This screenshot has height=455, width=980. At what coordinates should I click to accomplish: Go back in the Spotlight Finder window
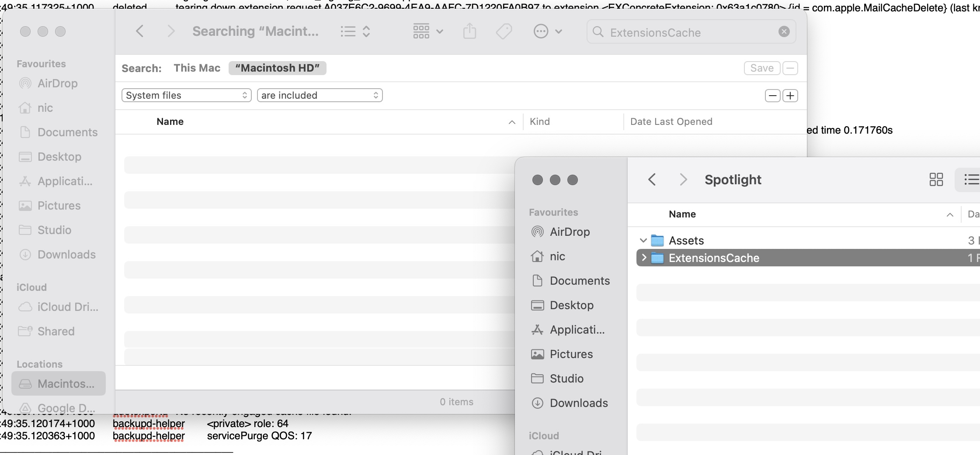[652, 179]
